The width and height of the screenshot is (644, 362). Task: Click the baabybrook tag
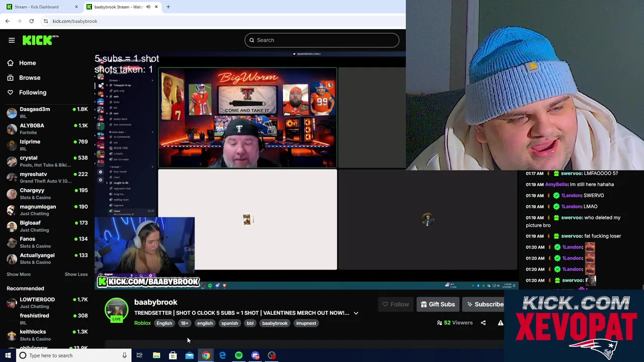point(275,323)
